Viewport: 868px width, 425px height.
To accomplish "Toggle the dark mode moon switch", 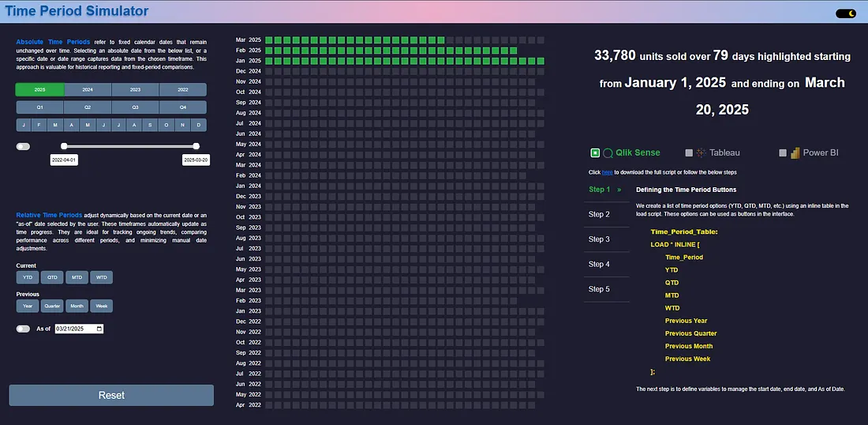I will (846, 13).
